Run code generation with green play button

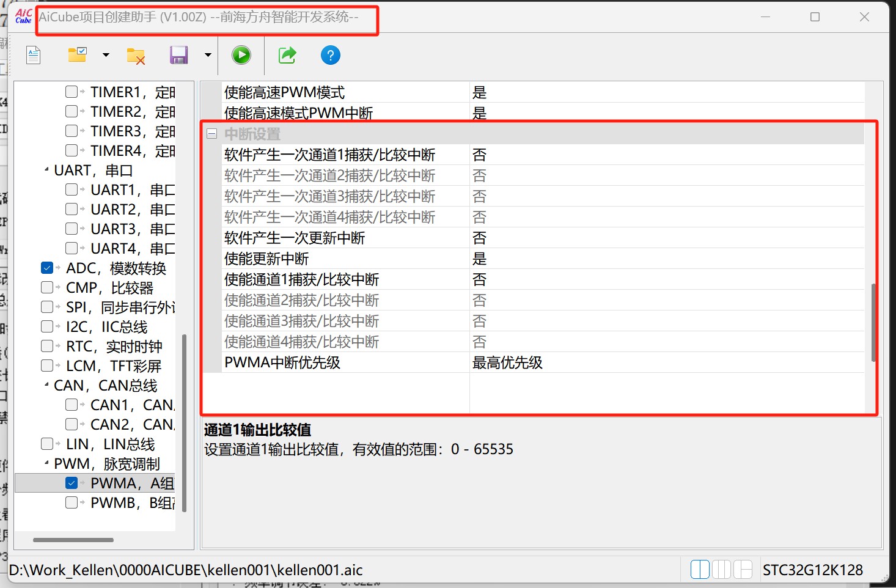click(x=241, y=55)
